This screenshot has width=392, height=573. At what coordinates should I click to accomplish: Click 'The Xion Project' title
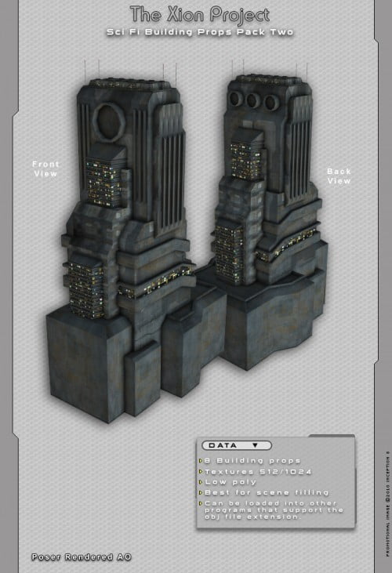(200, 15)
